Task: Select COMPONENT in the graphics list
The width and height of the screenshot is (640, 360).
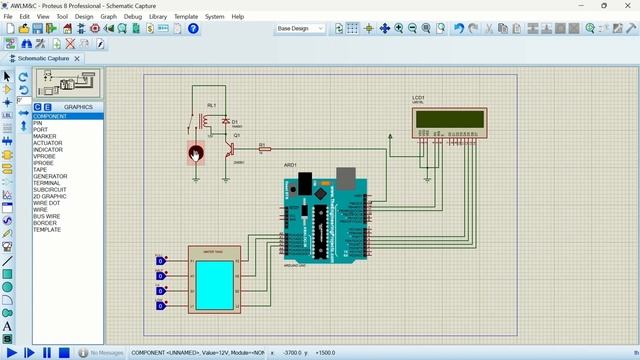Action: [x=68, y=116]
